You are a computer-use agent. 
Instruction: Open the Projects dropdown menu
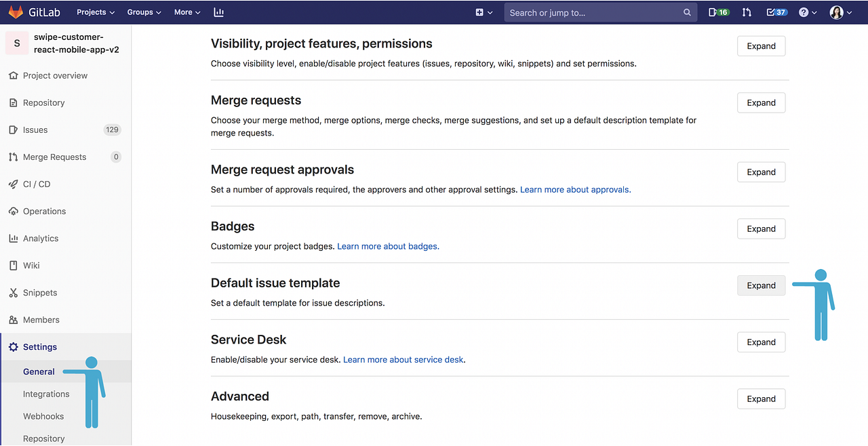click(96, 12)
